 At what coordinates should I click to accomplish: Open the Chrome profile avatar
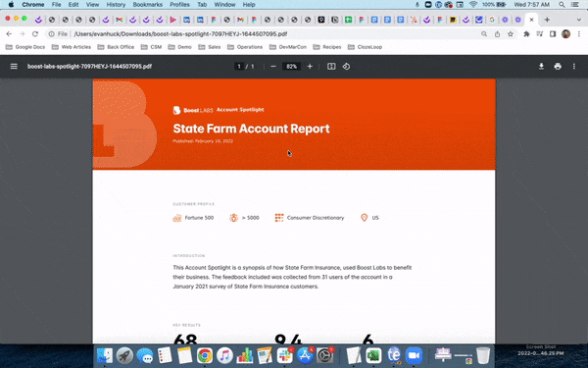[565, 34]
